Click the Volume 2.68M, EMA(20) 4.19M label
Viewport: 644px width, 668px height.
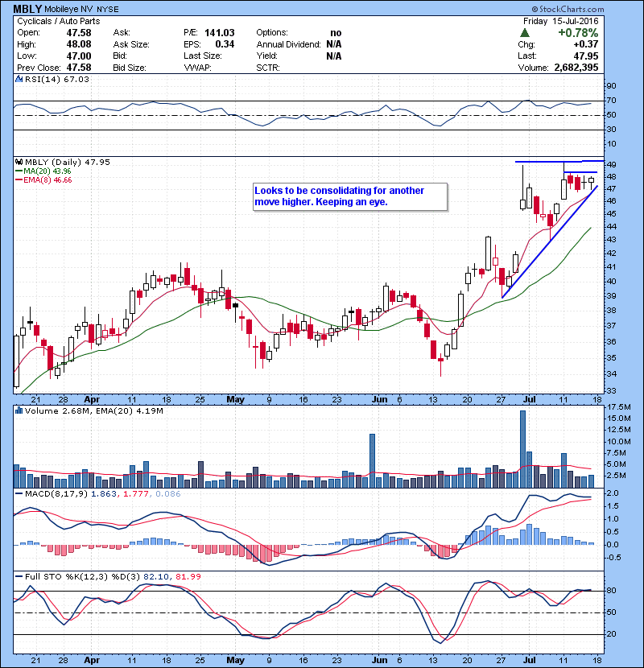coord(93,411)
